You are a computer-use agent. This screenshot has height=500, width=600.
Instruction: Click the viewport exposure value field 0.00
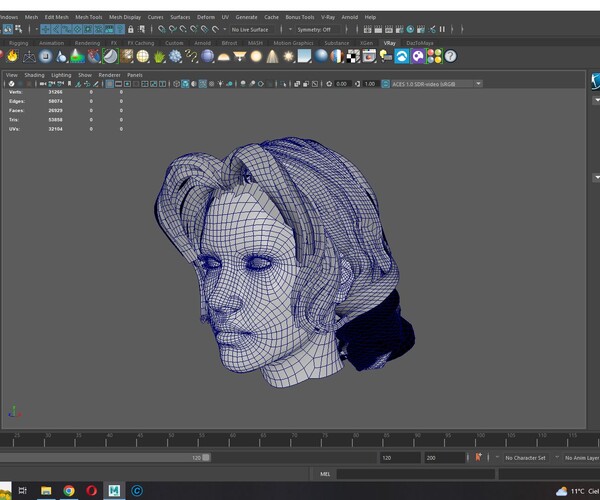(x=341, y=84)
